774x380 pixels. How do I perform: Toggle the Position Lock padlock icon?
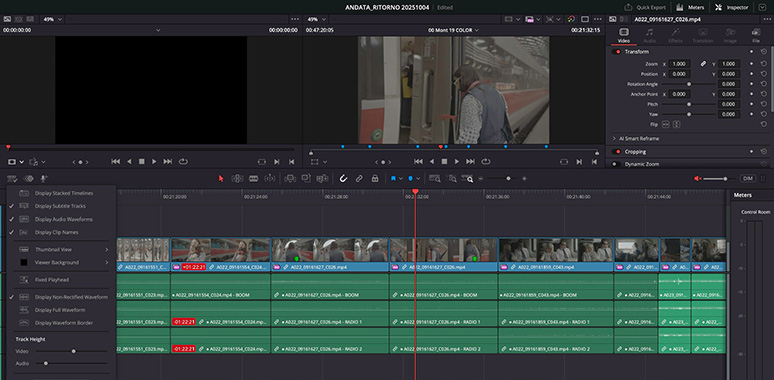375,178
